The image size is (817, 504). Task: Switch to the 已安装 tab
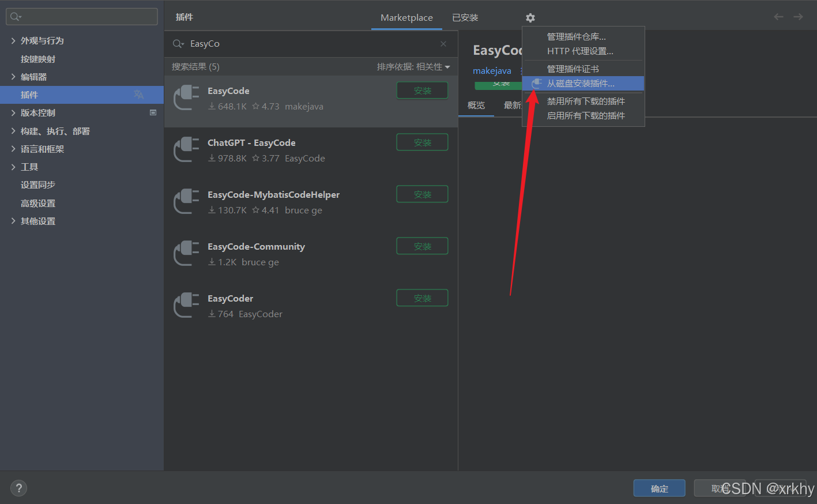click(x=465, y=17)
